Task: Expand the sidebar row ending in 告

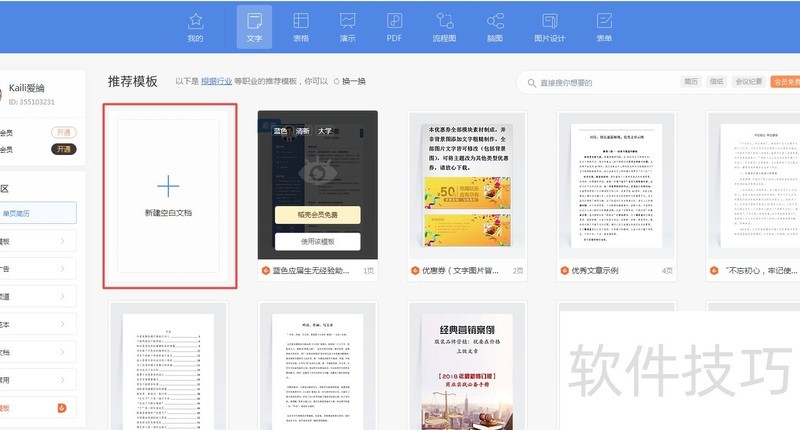Action: click(x=38, y=269)
